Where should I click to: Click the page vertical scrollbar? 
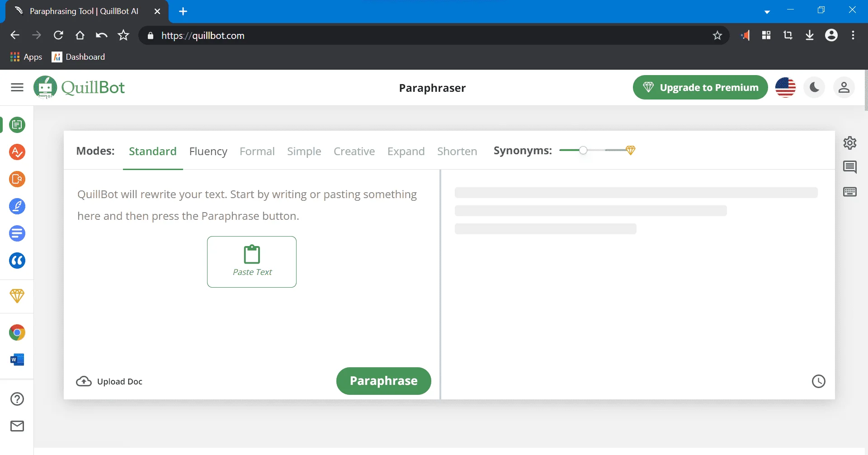coord(866,90)
